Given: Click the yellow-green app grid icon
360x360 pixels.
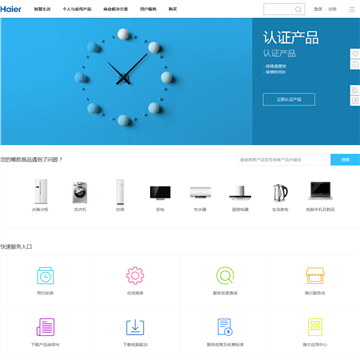Looking at the screenshot, I should pos(315,327).
